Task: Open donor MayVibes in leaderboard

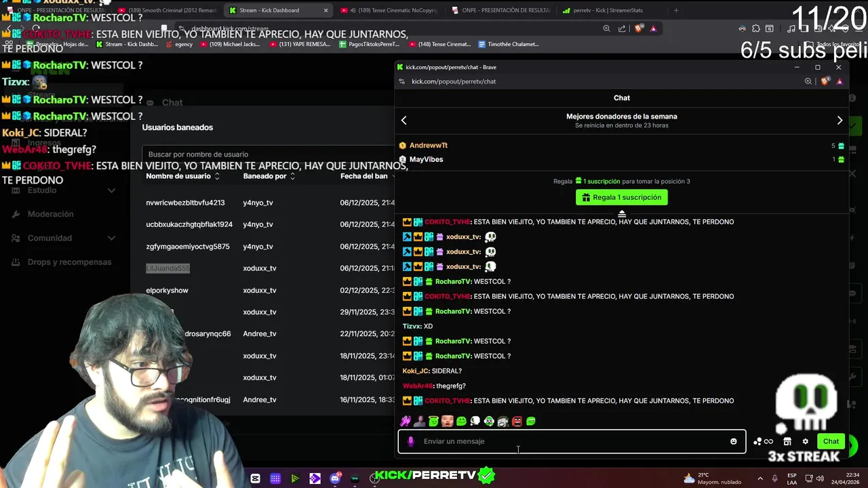Action: click(x=427, y=159)
